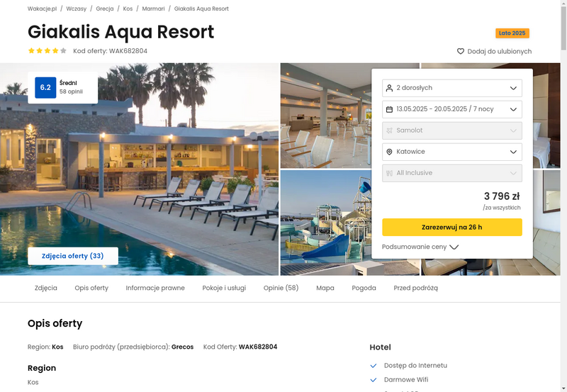Expand the date range 13.05.2025 dropdown
The width and height of the screenshot is (567, 392).
tap(452, 109)
